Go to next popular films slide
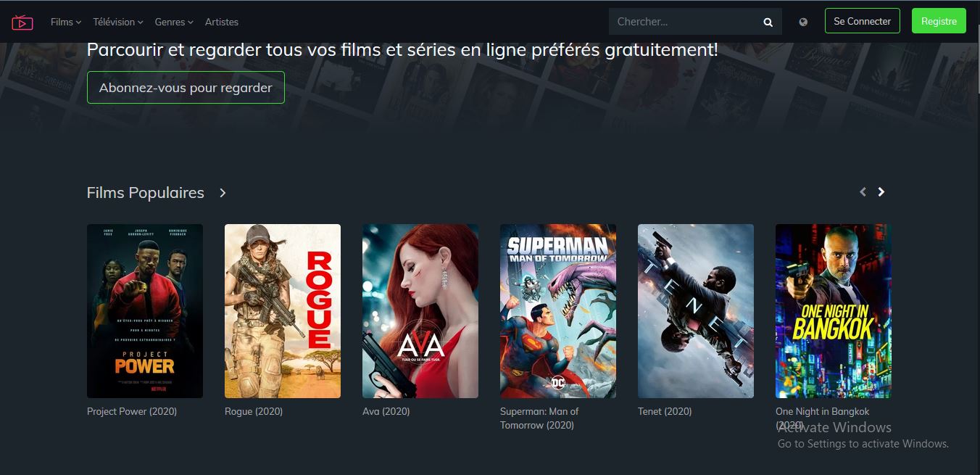This screenshot has height=475, width=980. pos(881,192)
